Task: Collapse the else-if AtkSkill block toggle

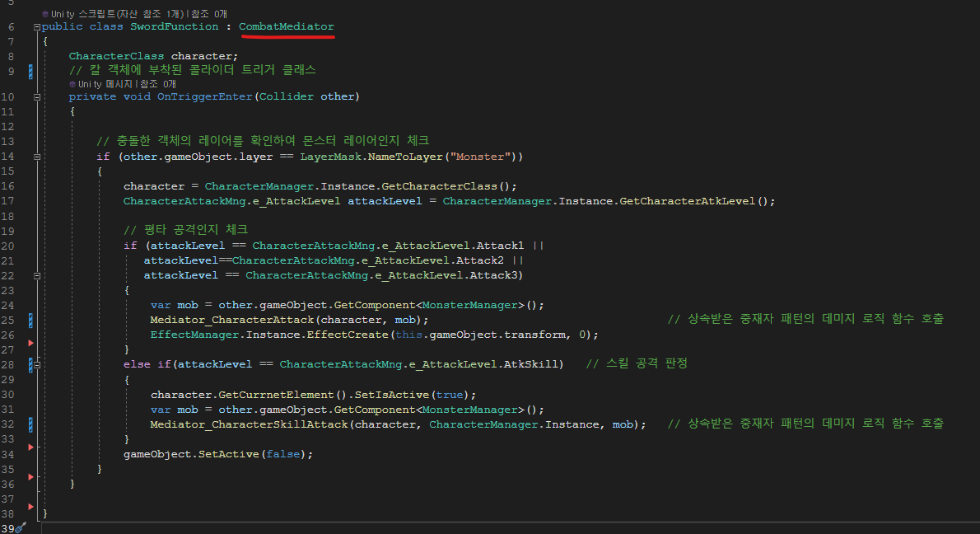Action: pos(37,364)
